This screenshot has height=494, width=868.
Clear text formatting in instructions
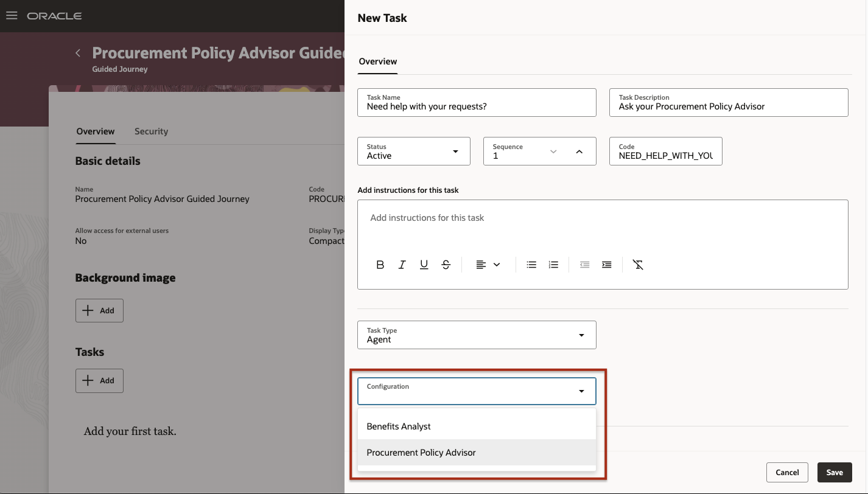click(638, 265)
